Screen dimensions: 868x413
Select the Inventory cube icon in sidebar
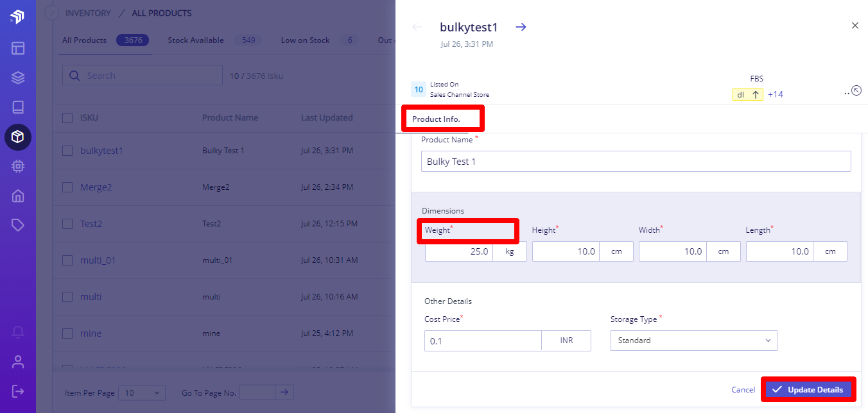tap(18, 137)
